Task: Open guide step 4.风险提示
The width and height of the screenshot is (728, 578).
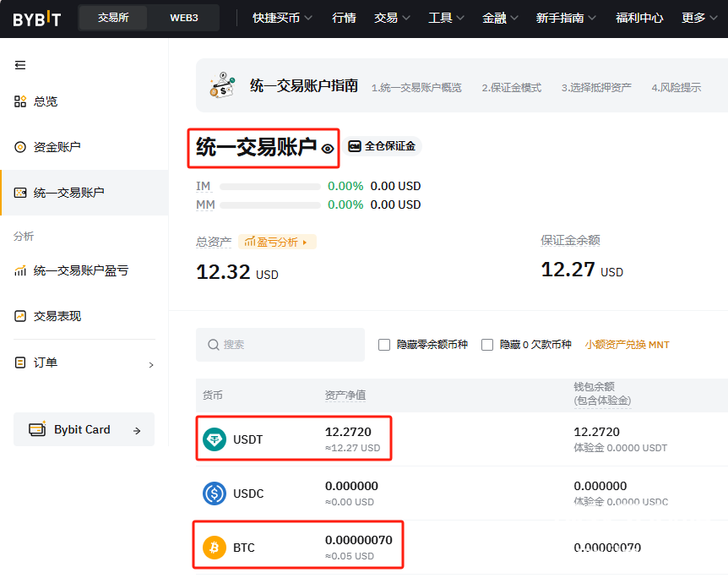Action: point(676,87)
